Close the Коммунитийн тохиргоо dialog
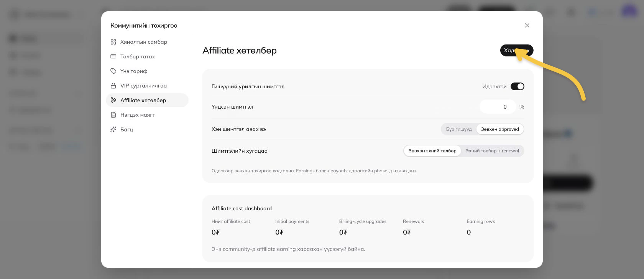Viewport: 644px width, 279px height. click(527, 25)
